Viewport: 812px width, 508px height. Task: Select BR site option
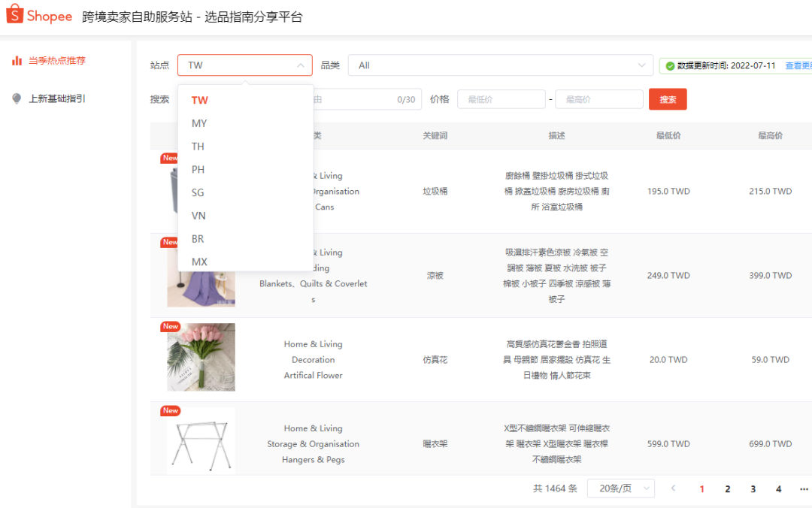tap(198, 239)
